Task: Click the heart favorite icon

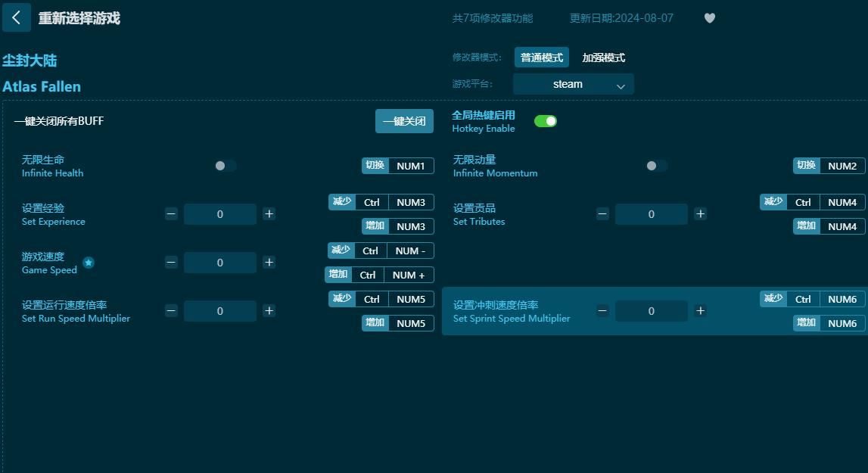Action: (709, 17)
